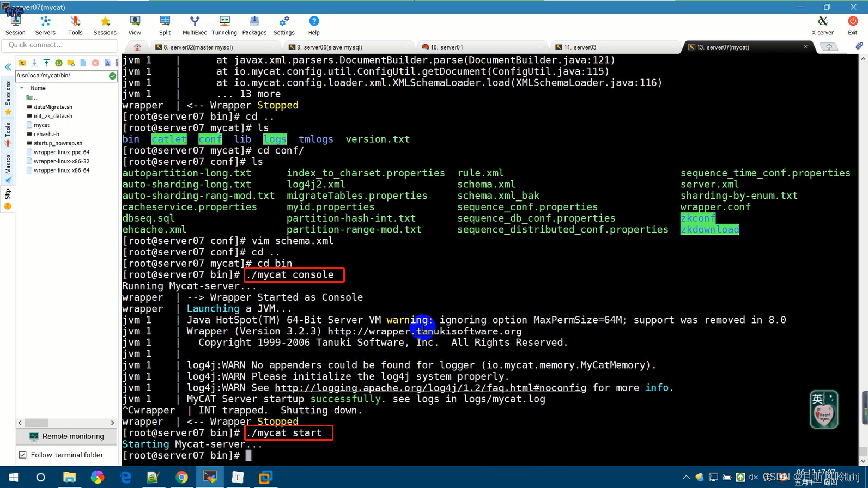868x488 pixels.
Task: Open Microsoft Edge from the taskbar
Action: [126, 478]
